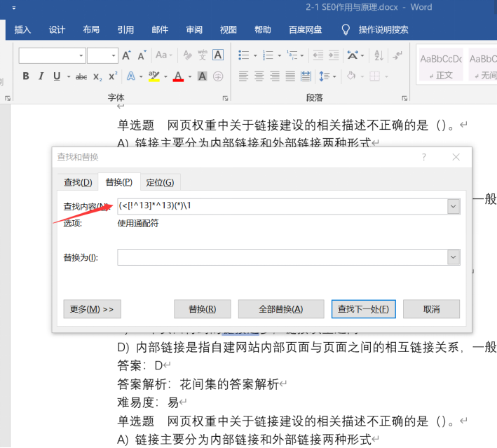Viewport: 497px width, 448px height.
Task: Switch to 定位(G) tab in dialog
Action: 160,182
